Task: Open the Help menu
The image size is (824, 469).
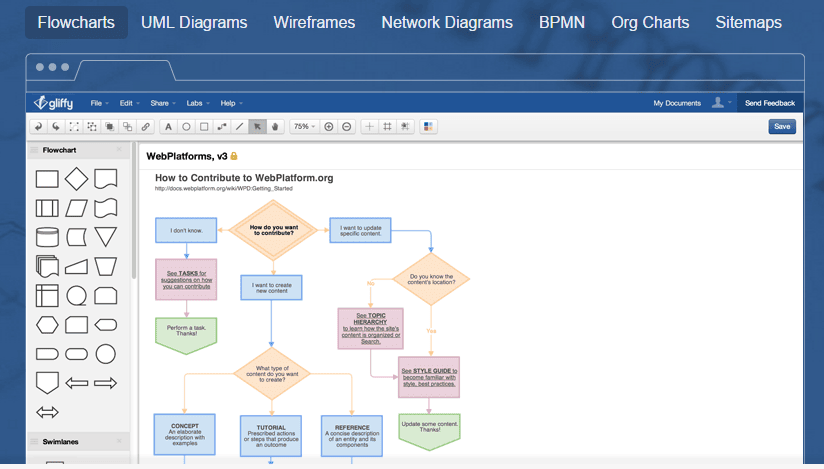Action: pos(231,103)
